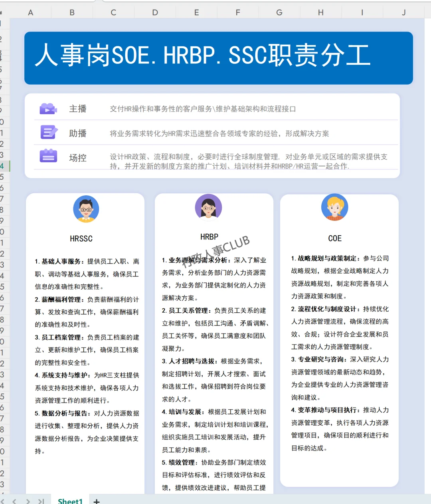431x504 pixels.
Task: Click the select-all corner above row numbers
Action: [x=3, y=12]
